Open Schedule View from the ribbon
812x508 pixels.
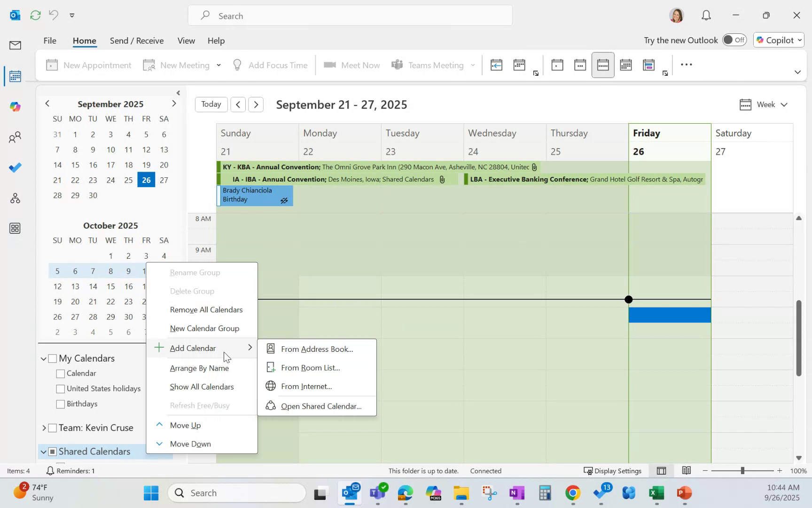pos(648,64)
